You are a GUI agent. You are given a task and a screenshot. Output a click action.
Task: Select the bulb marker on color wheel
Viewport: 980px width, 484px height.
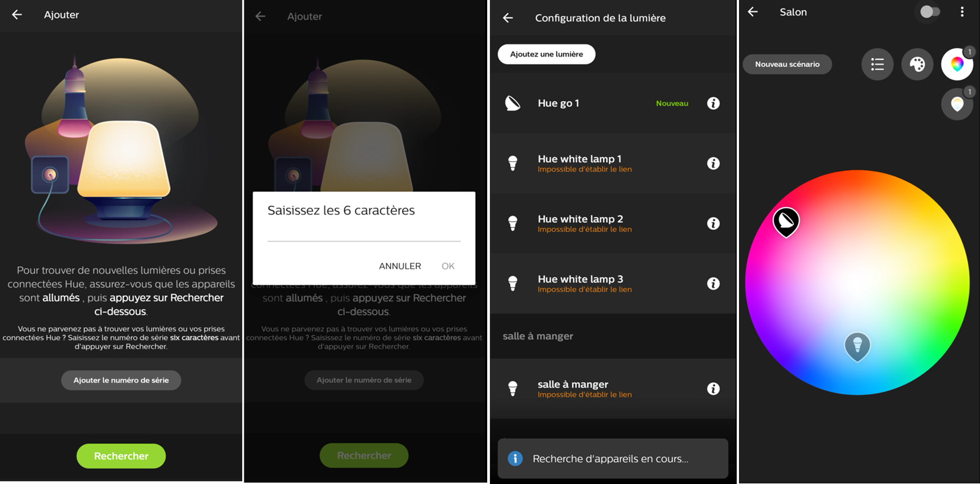(x=857, y=346)
